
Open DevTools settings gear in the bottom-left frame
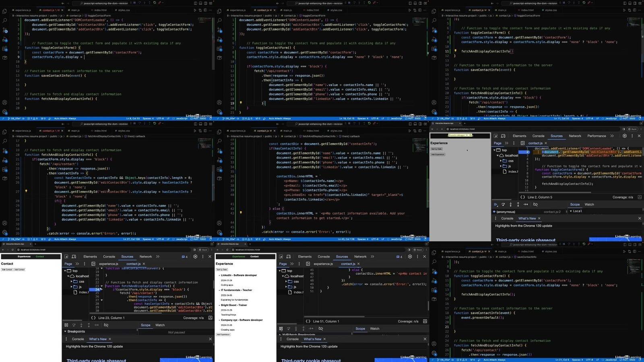pyautogui.click(x=195, y=257)
